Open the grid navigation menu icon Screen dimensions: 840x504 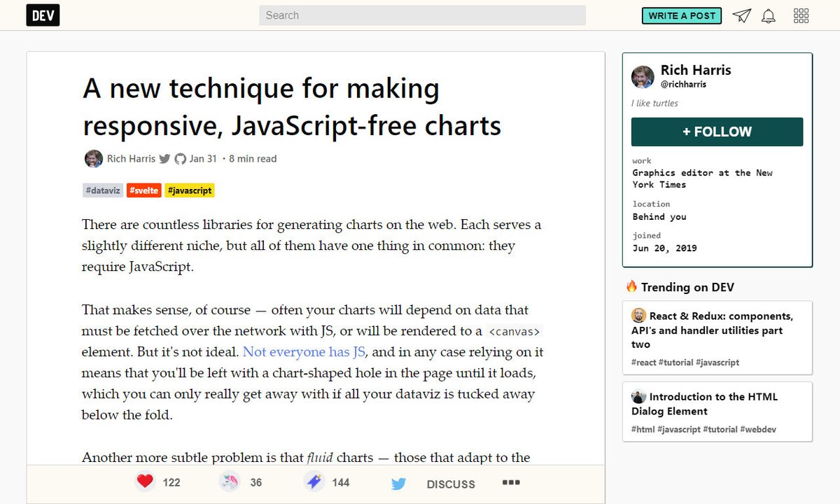(x=801, y=15)
